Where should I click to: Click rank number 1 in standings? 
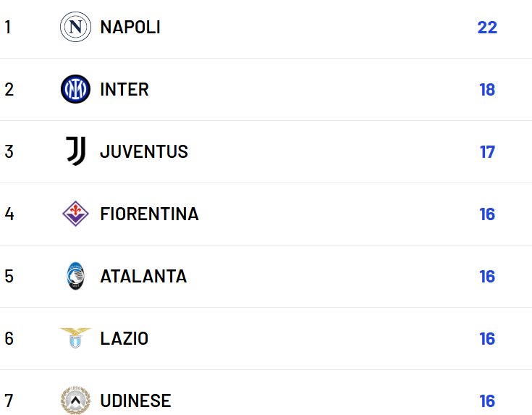8,28
